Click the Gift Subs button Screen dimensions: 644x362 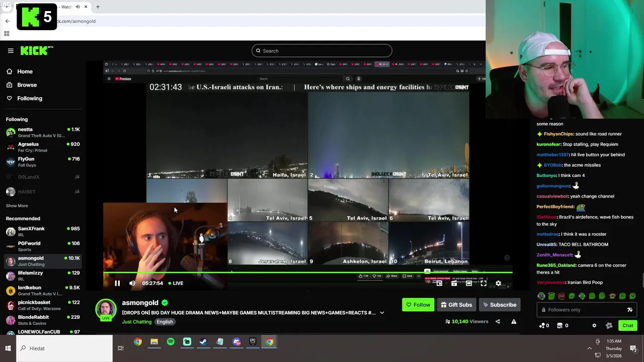click(456, 305)
